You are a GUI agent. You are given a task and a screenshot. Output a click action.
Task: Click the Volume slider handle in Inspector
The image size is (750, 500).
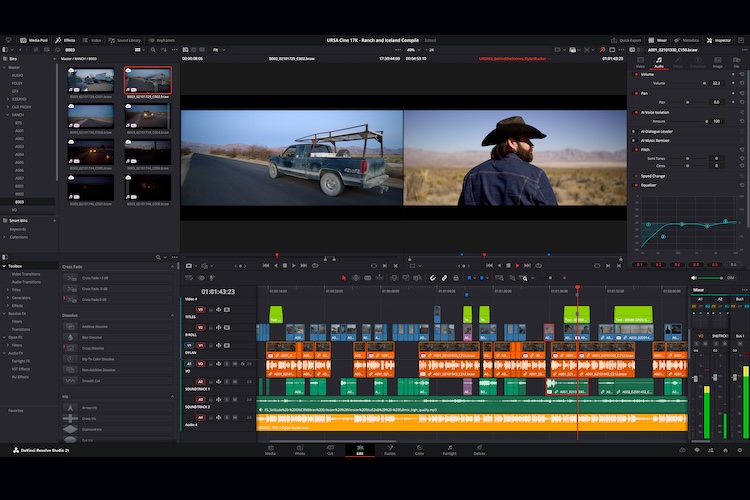click(x=704, y=83)
